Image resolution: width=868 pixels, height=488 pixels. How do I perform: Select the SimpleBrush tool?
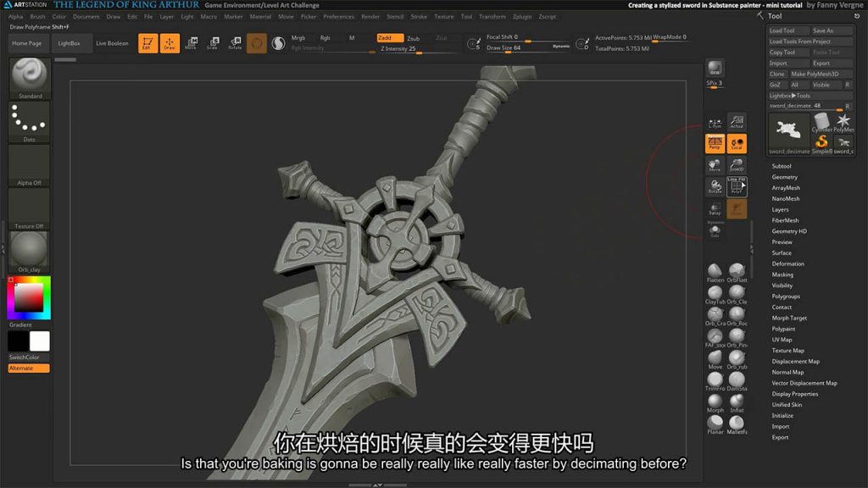tap(822, 144)
